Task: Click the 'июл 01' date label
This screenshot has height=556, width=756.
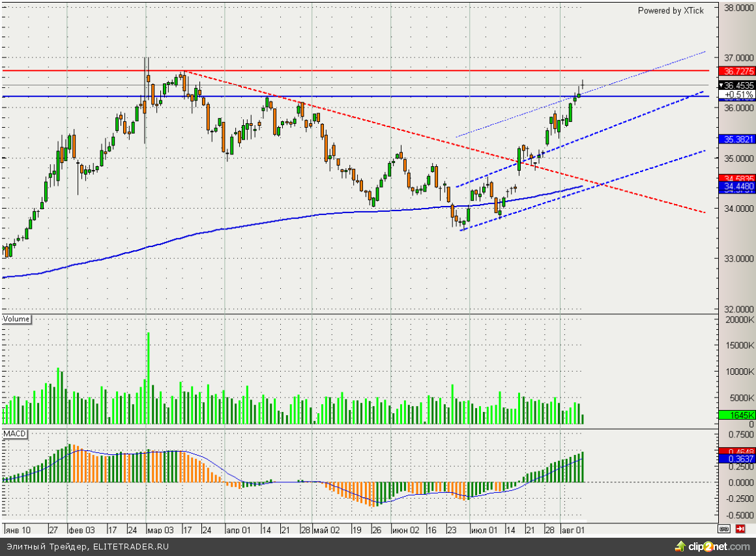Action: point(484,530)
